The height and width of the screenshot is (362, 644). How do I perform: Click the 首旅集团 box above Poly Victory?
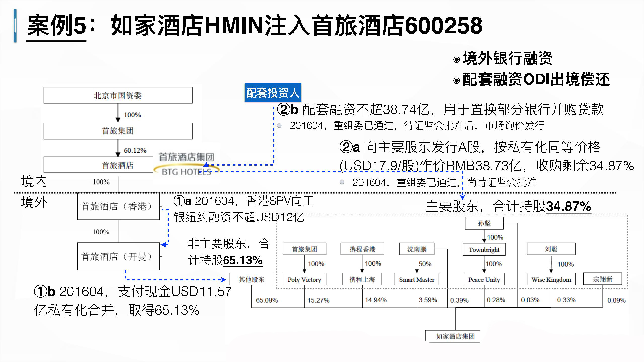[x=304, y=249]
